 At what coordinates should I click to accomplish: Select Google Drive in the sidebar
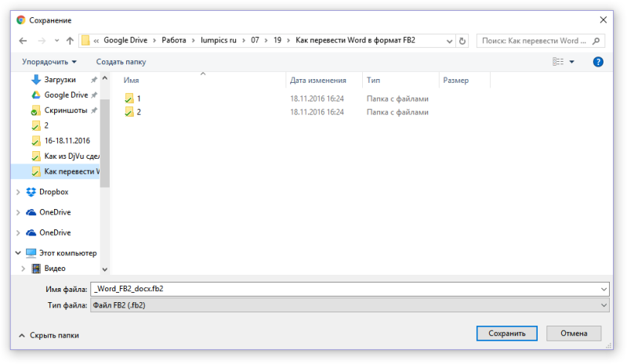pyautogui.click(x=66, y=95)
